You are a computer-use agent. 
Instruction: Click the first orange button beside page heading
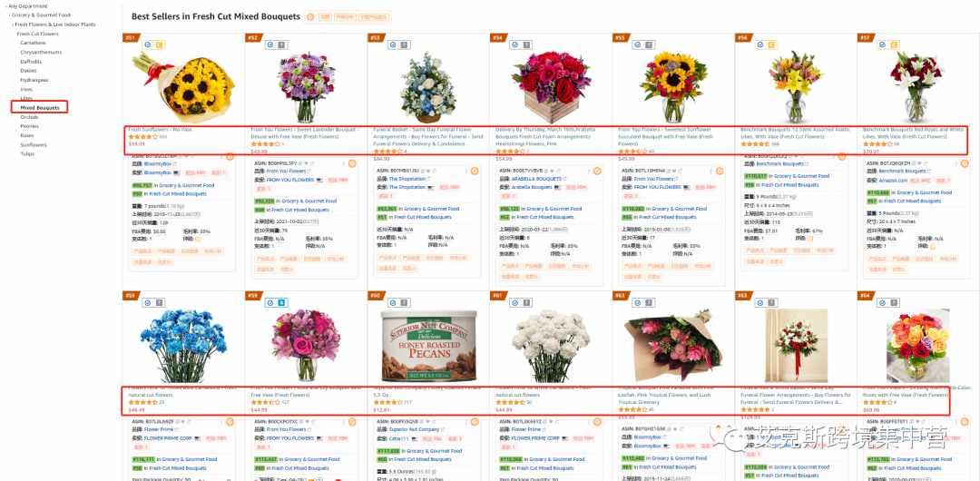(324, 17)
